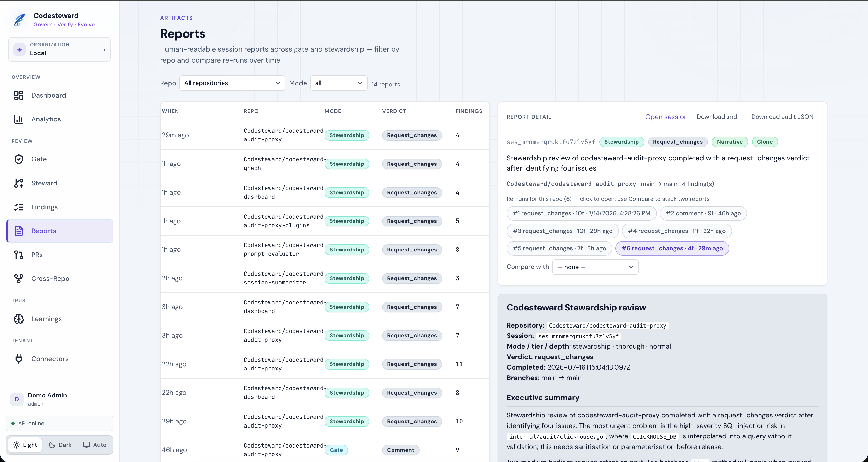
Task: Click Download .md
Action: (717, 117)
